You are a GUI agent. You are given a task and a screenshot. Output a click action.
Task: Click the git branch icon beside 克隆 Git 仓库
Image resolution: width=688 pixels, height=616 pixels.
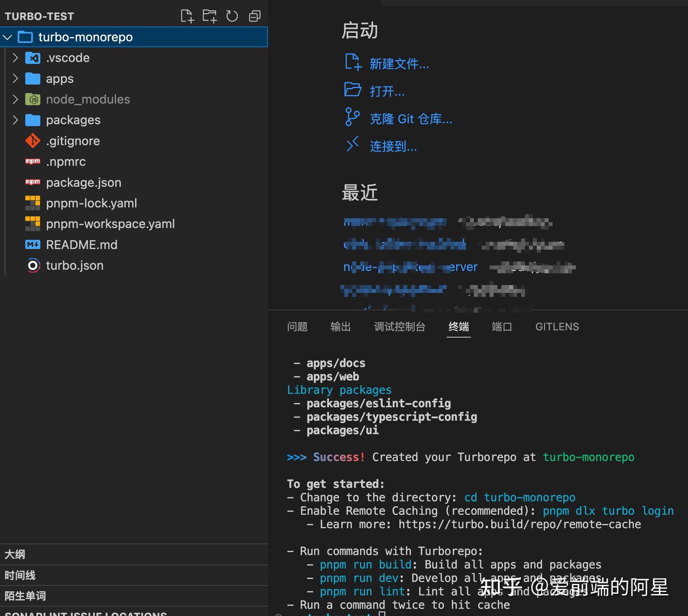pyautogui.click(x=352, y=117)
